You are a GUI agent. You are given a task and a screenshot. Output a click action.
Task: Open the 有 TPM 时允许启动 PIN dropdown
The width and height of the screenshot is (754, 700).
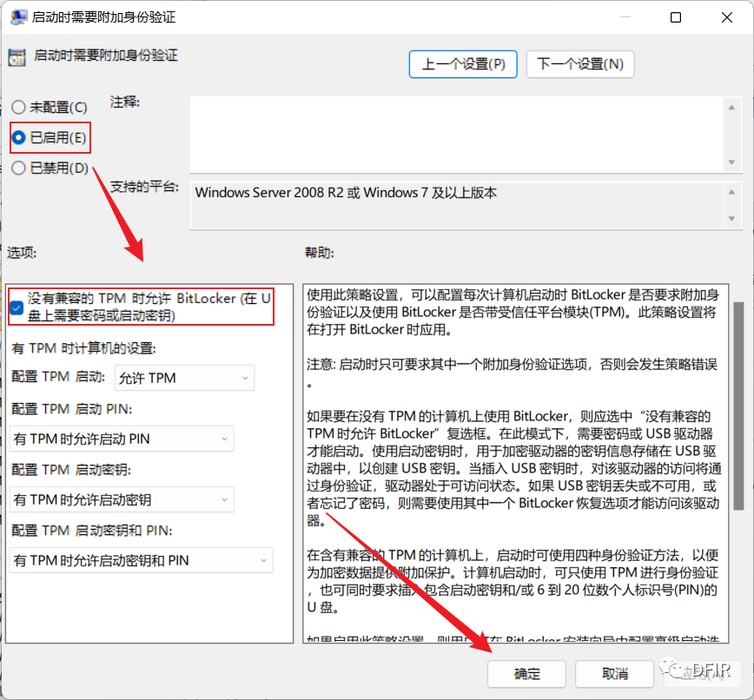point(122,439)
